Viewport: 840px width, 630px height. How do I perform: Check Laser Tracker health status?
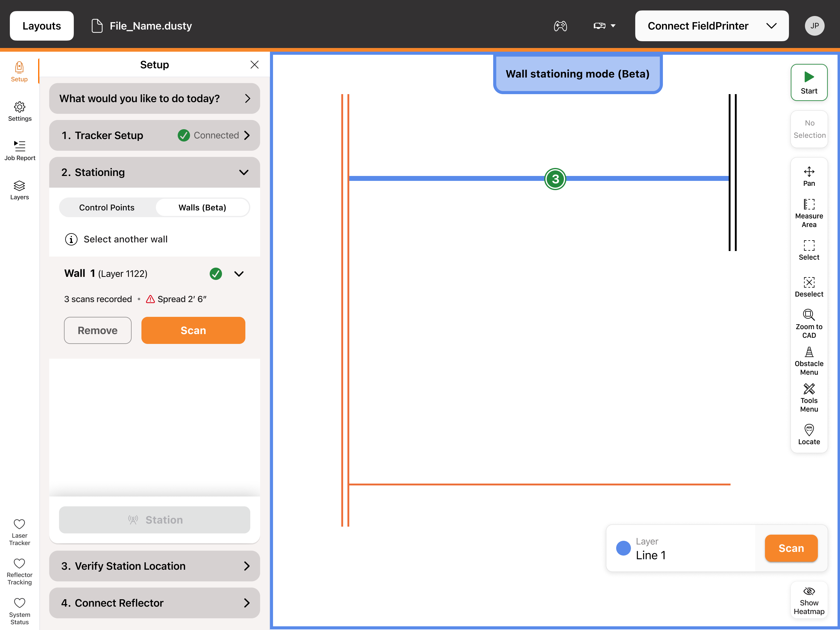tap(19, 532)
